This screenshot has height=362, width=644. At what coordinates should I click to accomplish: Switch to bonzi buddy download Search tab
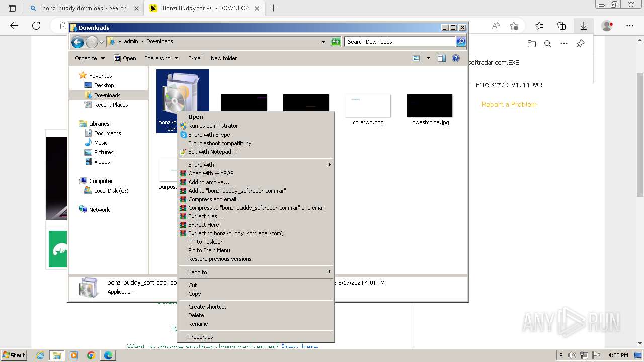(84, 8)
